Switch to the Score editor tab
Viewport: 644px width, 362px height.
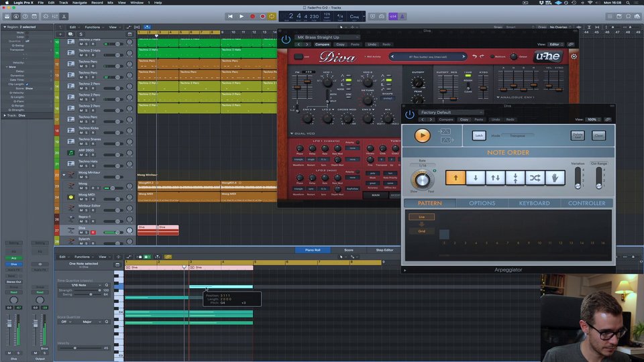click(348, 250)
